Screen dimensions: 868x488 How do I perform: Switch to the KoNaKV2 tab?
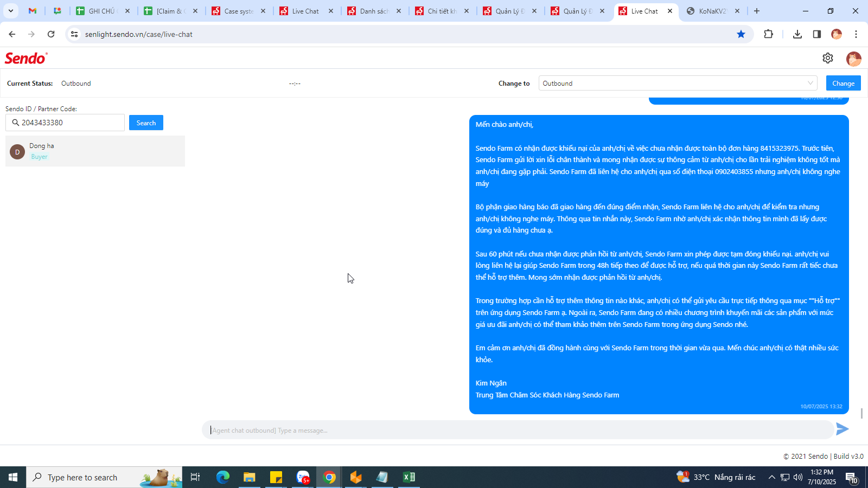(x=713, y=11)
